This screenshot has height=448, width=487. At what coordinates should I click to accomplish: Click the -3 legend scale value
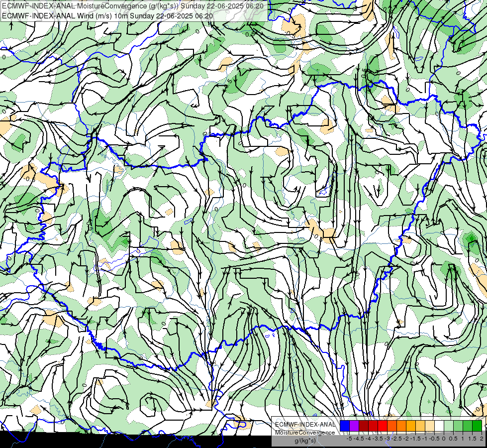[387, 439]
